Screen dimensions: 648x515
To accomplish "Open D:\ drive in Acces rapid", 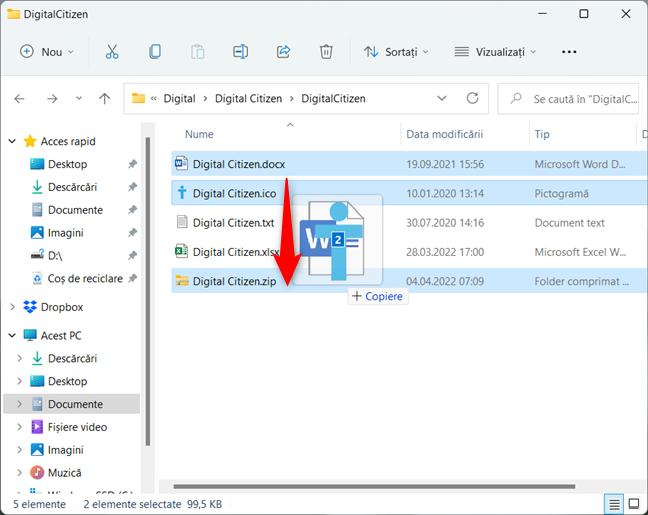I will coord(55,256).
